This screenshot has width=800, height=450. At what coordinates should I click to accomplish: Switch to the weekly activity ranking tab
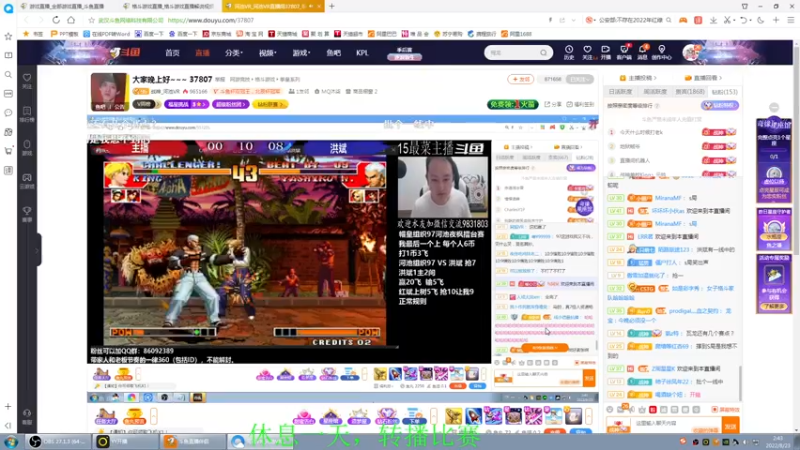point(655,92)
